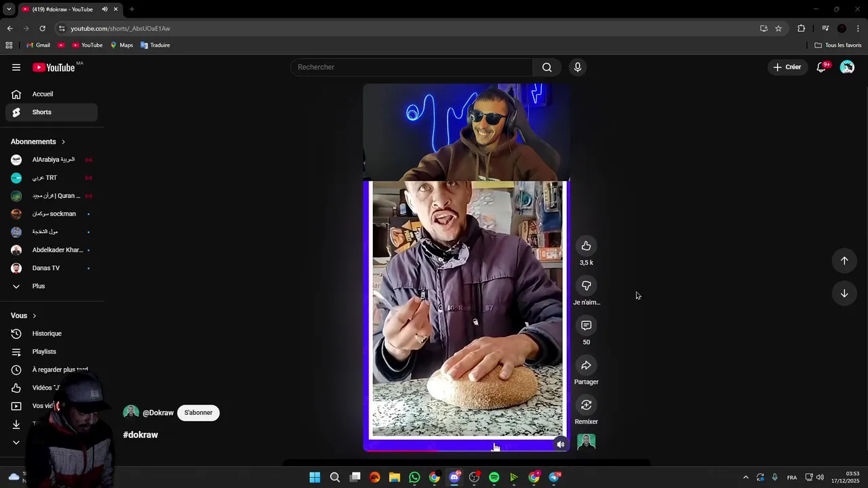Open the Quran channel subscription
Viewport: 868px width, 488px height.
click(x=52, y=196)
